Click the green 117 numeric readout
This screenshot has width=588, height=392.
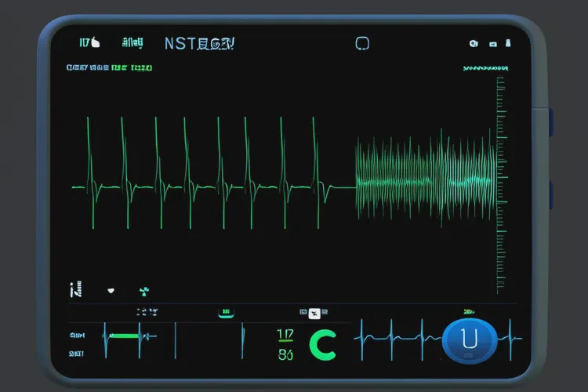285,335
